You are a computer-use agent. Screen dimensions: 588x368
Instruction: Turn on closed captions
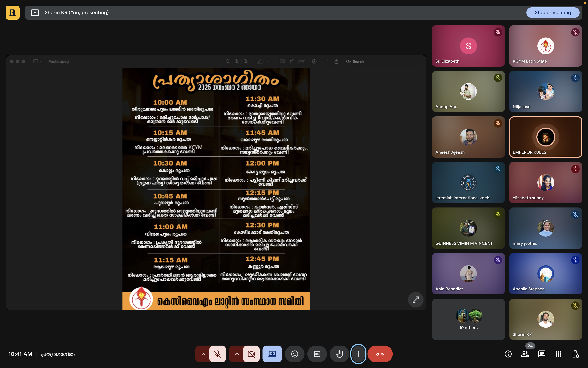(x=317, y=354)
